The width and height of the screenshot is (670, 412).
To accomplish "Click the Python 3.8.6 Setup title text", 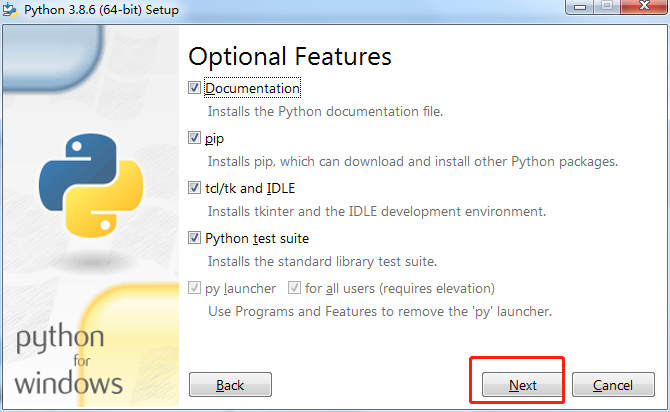I will (103, 9).
